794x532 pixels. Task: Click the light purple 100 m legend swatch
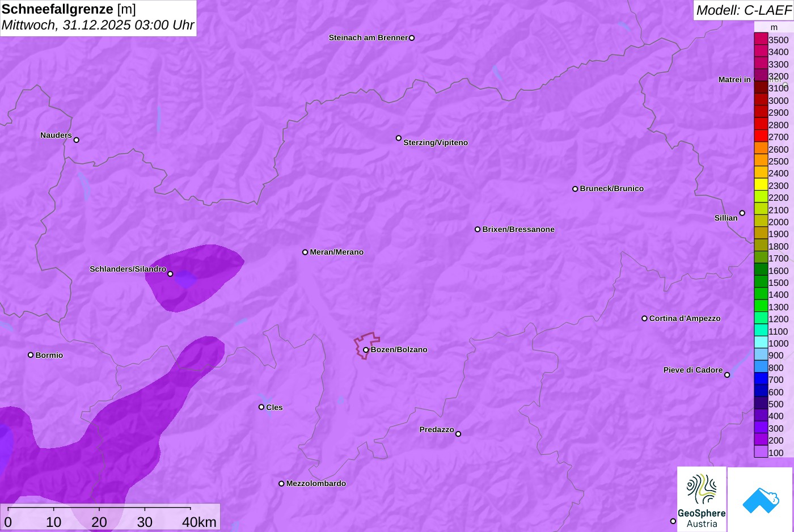pyautogui.click(x=761, y=452)
